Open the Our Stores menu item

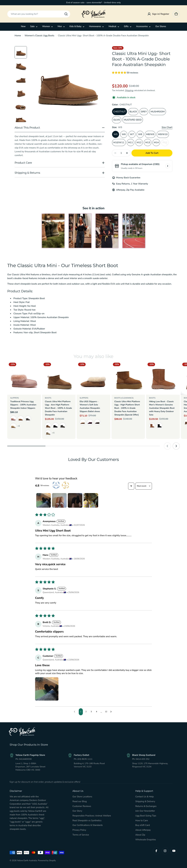(x=161, y=26)
